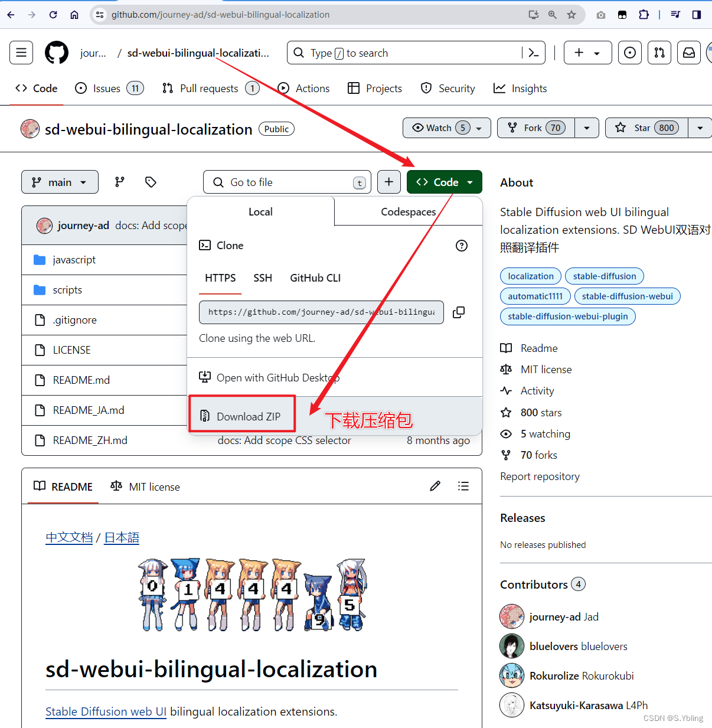Open the .gitignore file

pyautogui.click(x=74, y=320)
